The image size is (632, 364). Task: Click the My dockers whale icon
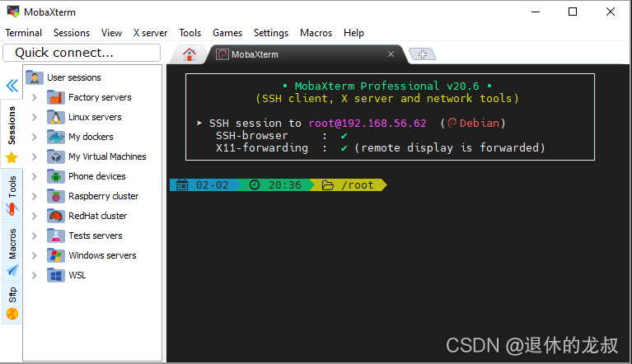56,137
